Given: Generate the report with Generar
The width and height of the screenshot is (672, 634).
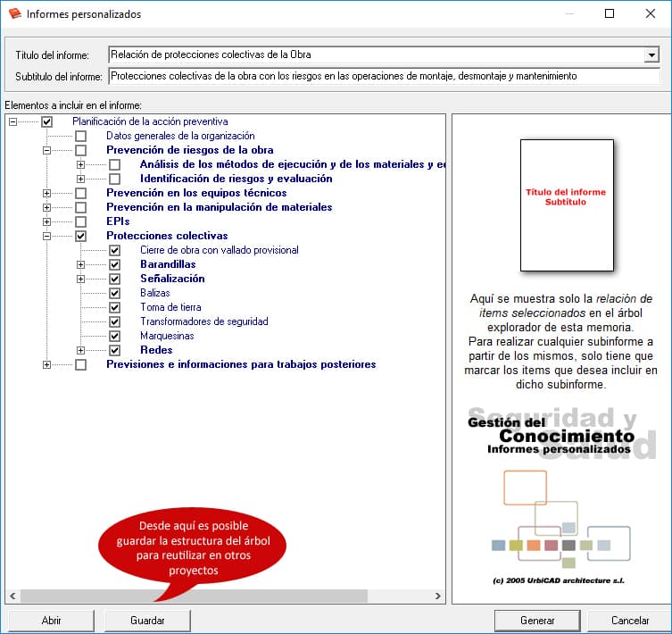Looking at the screenshot, I should click(x=537, y=621).
